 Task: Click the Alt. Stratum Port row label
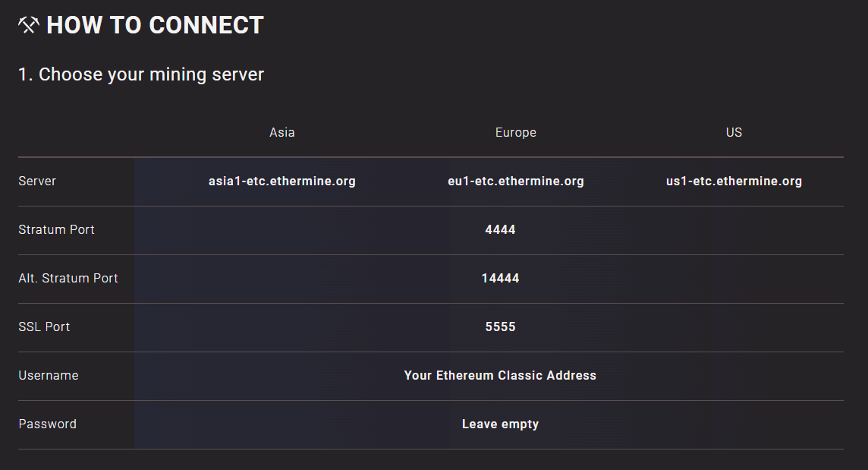coord(68,278)
